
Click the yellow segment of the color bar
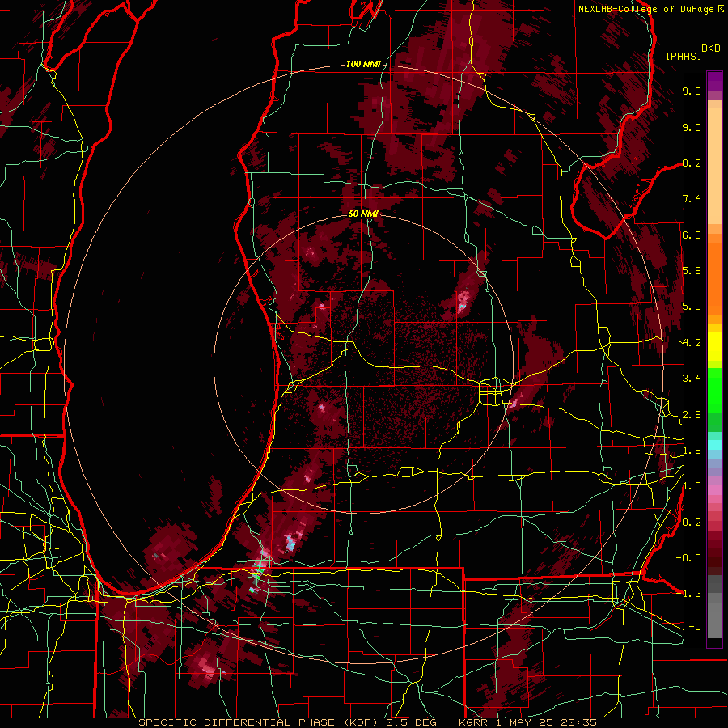714,346
